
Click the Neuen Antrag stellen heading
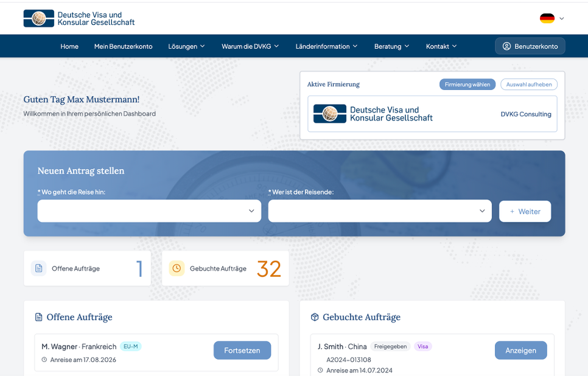pos(80,170)
